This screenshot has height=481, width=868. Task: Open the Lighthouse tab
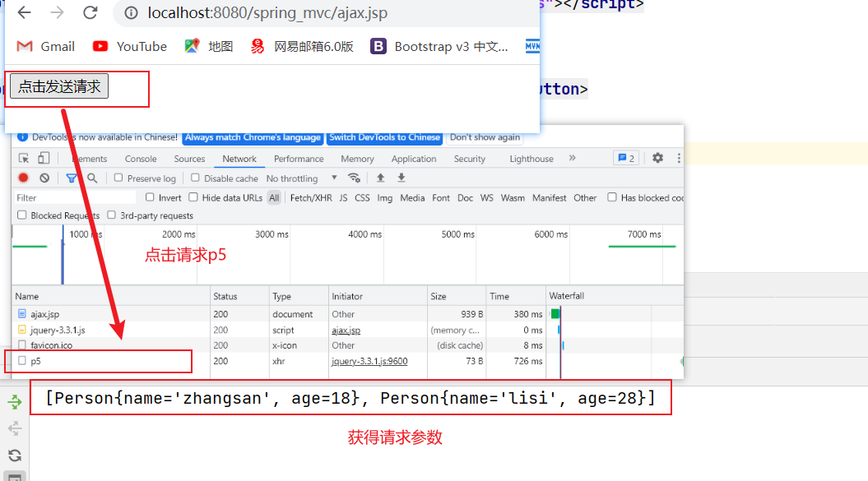click(531, 159)
